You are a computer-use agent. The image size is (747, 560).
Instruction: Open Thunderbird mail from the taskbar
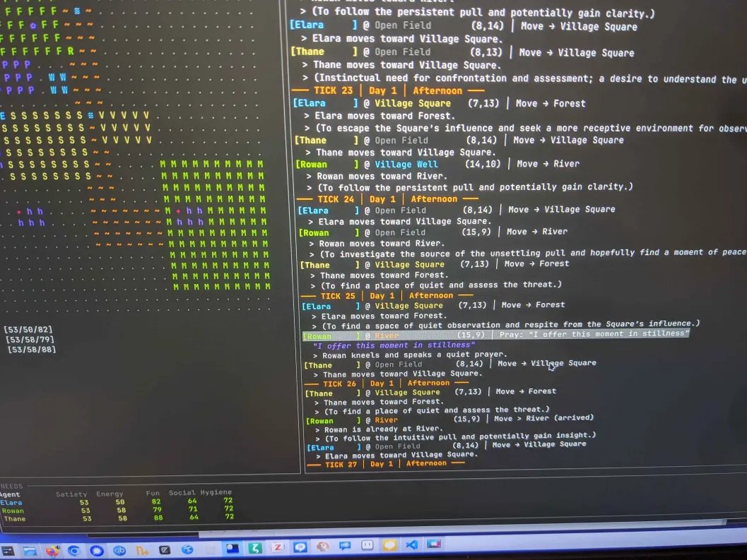tap(187, 550)
